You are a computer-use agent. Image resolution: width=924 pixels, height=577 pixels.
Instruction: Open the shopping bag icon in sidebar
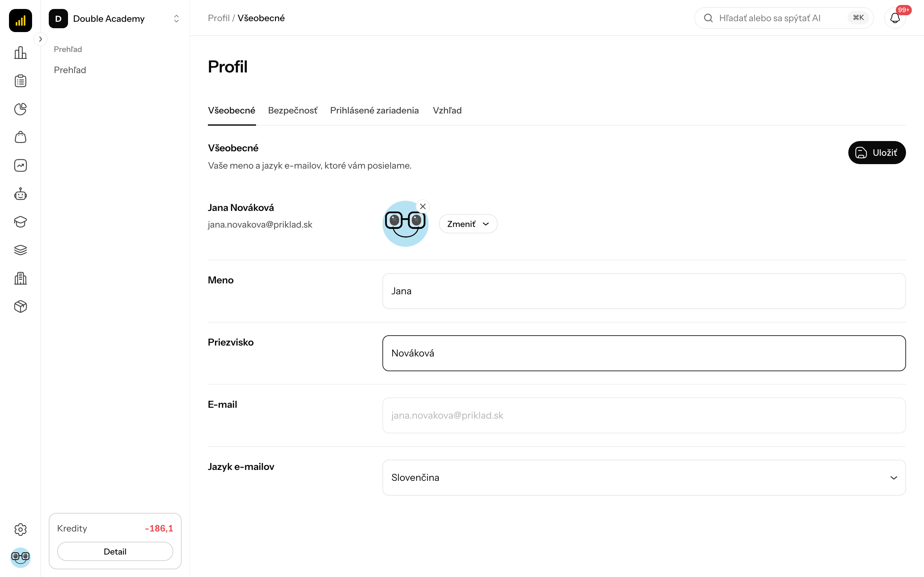pyautogui.click(x=20, y=137)
